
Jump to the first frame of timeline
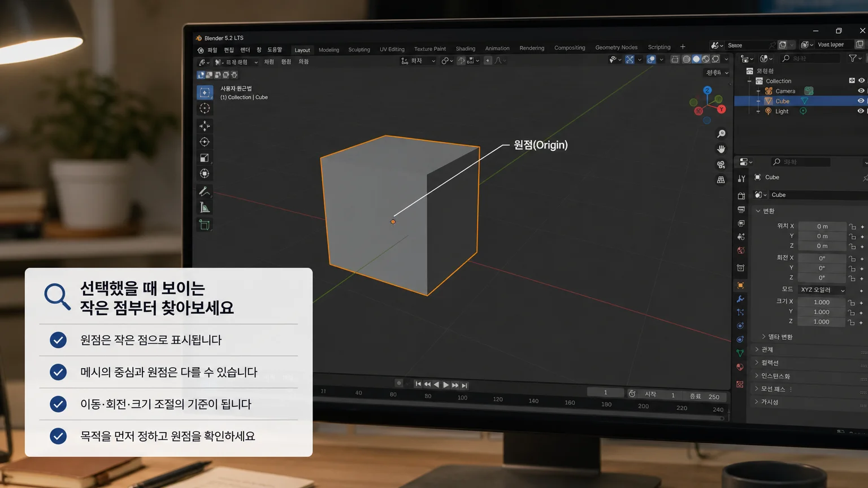418,384
